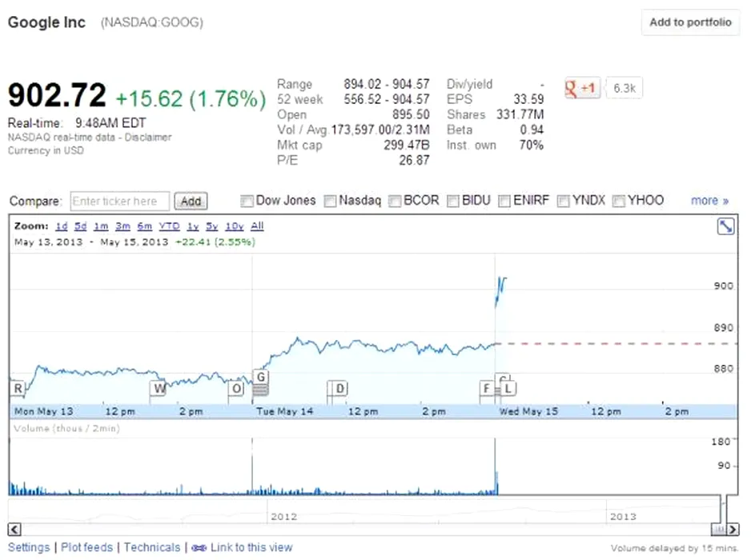Image resolution: width=751 pixels, height=560 pixels.
Task: Switch chart zoom to 1m
Action: pyautogui.click(x=101, y=226)
